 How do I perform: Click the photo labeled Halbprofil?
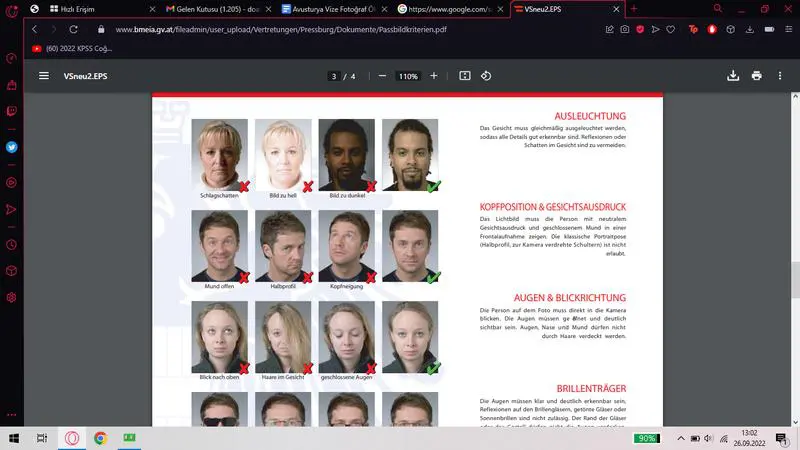(x=283, y=246)
